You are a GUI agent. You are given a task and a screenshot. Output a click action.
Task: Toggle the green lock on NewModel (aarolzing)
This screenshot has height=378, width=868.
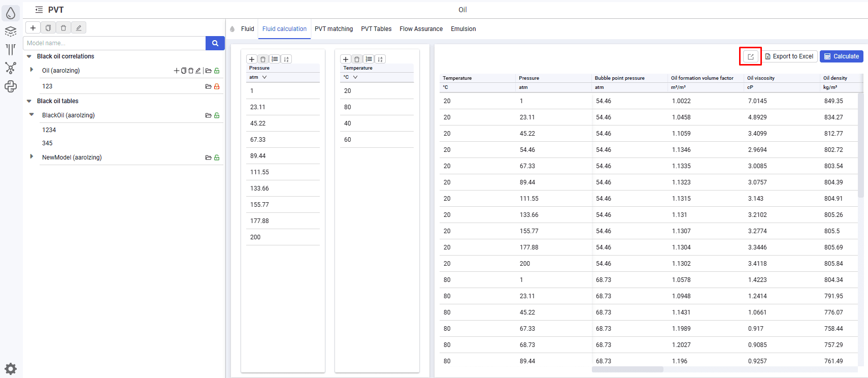[217, 157]
